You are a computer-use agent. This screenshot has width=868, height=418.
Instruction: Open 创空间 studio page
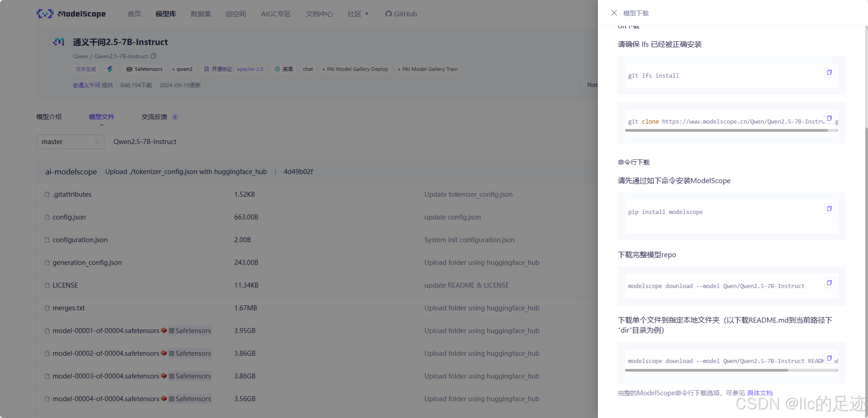coord(236,14)
